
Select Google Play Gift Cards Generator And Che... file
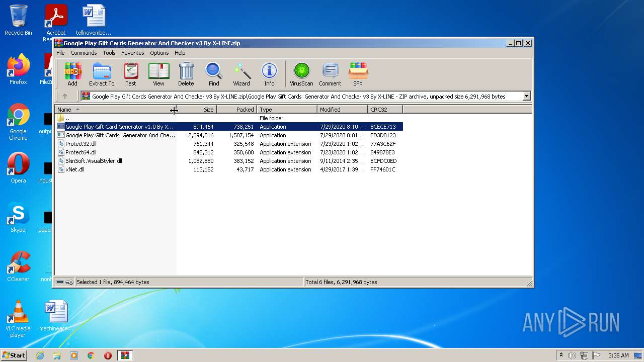(x=229, y=135)
